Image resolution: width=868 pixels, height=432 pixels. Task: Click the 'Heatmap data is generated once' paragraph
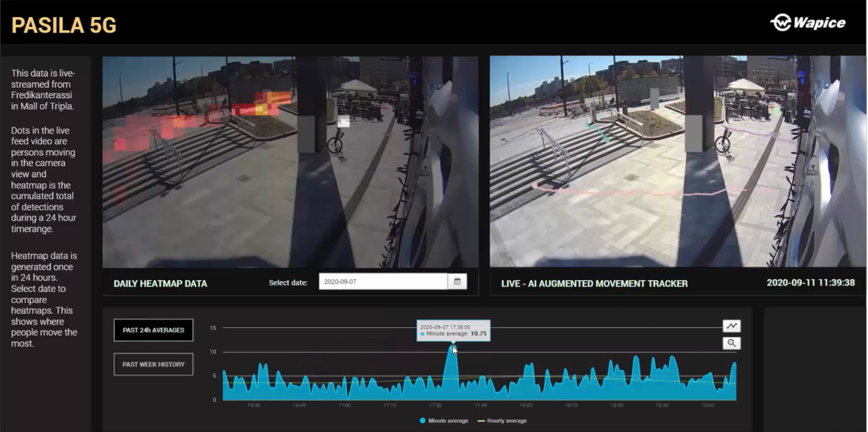[x=44, y=299]
